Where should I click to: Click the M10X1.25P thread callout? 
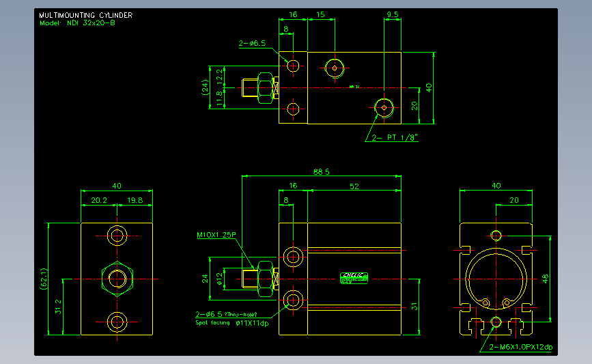coord(216,235)
